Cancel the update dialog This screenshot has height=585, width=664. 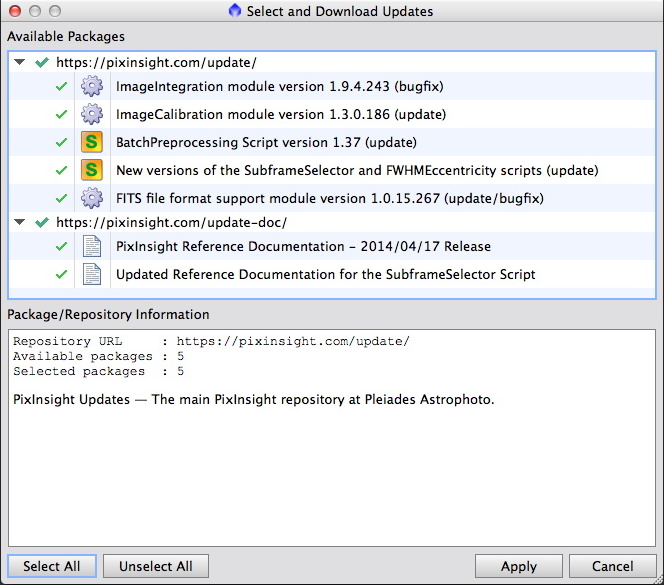[612, 566]
